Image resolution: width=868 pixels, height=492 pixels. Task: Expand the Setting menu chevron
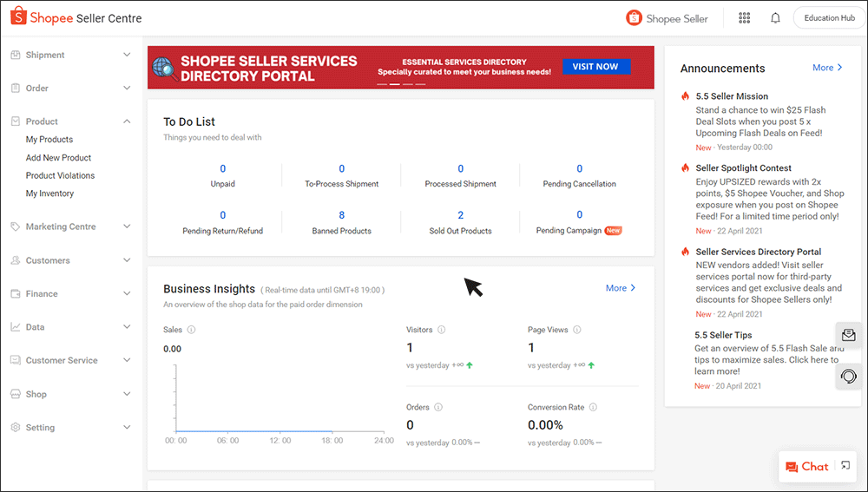[x=127, y=427]
